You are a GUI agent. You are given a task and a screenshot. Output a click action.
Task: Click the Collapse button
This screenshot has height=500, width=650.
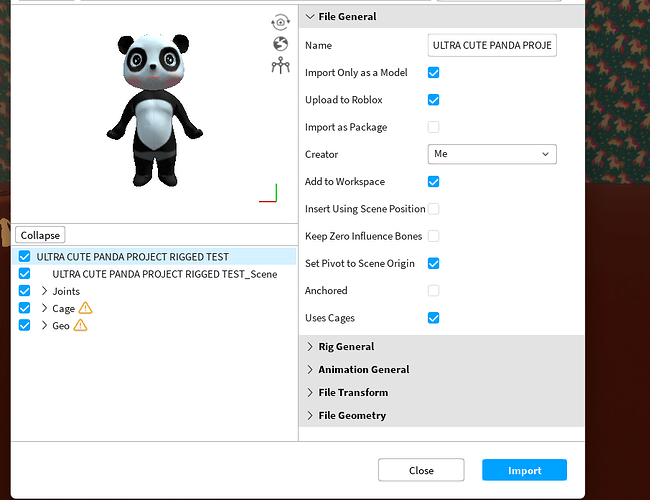click(40, 235)
